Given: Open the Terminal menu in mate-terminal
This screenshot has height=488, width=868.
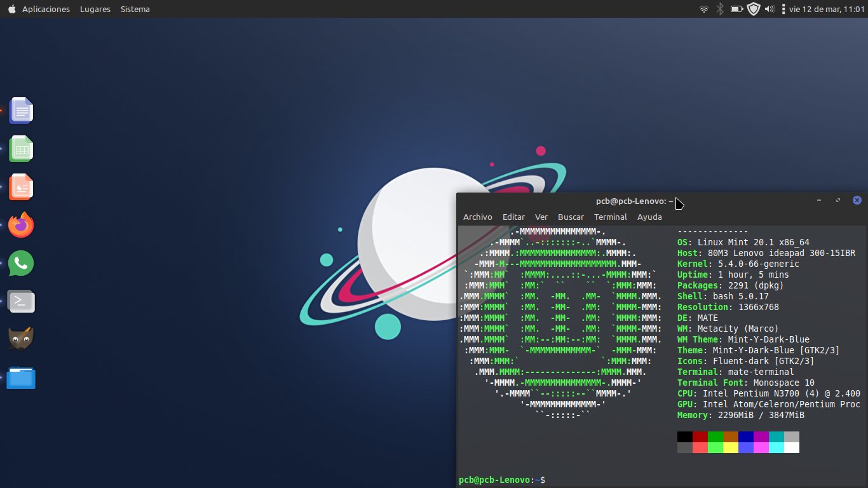Looking at the screenshot, I should 610,217.
